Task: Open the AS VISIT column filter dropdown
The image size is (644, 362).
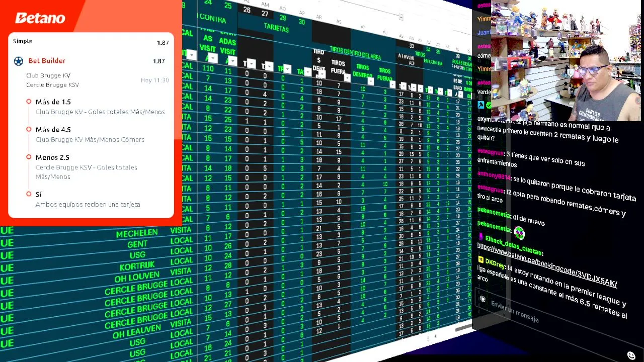Action: pyautogui.click(x=212, y=58)
